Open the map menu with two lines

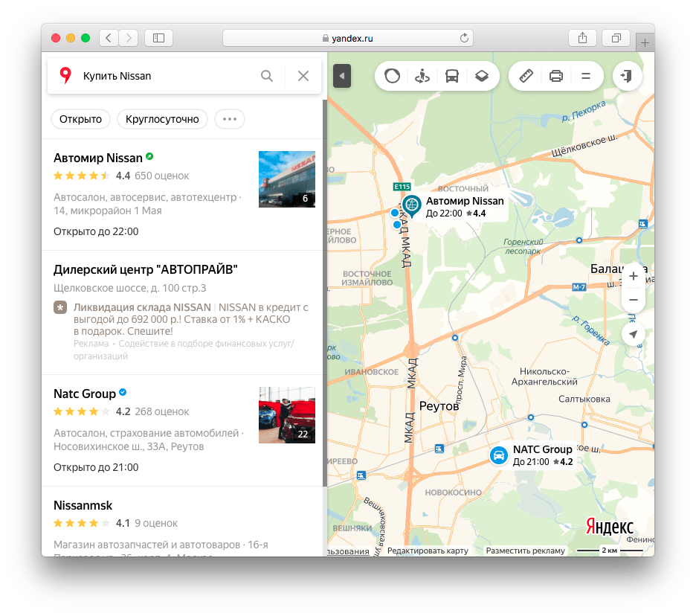coord(585,76)
